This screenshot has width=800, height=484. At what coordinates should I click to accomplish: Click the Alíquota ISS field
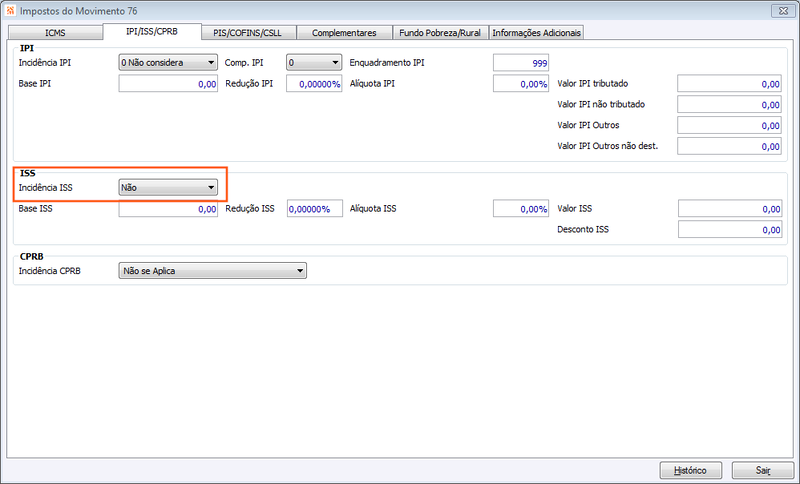point(521,209)
